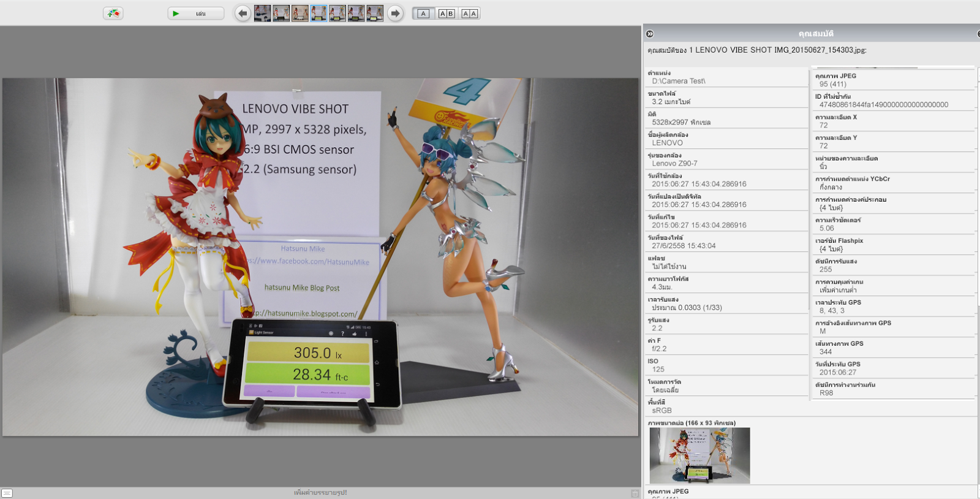
Task: Open the fifth filmstrip thumbnail
Action: (337, 13)
